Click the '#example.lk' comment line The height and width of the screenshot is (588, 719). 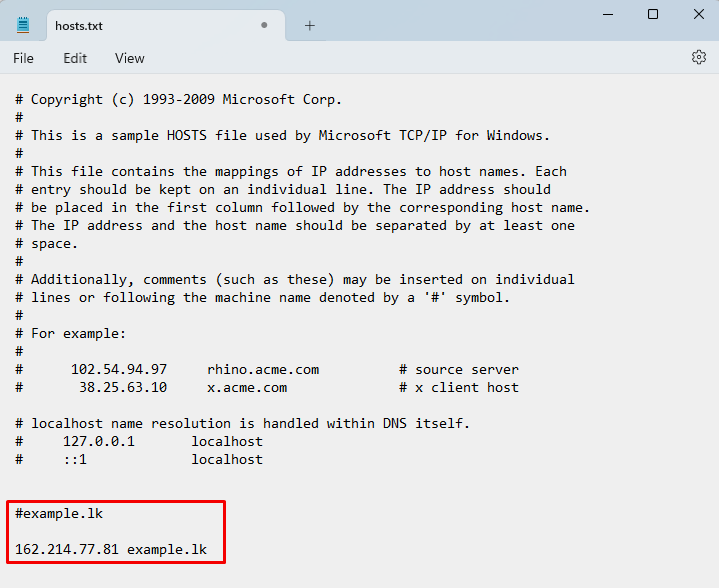[x=59, y=513]
